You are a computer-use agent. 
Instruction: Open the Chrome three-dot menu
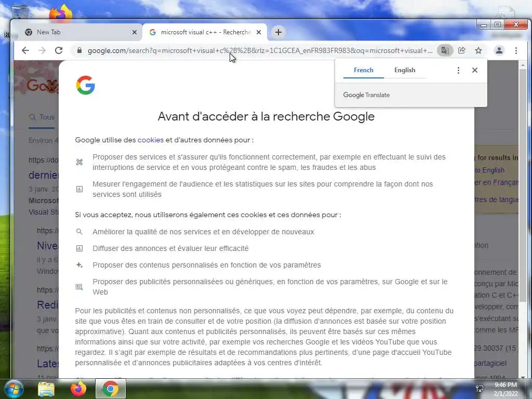tap(516, 50)
